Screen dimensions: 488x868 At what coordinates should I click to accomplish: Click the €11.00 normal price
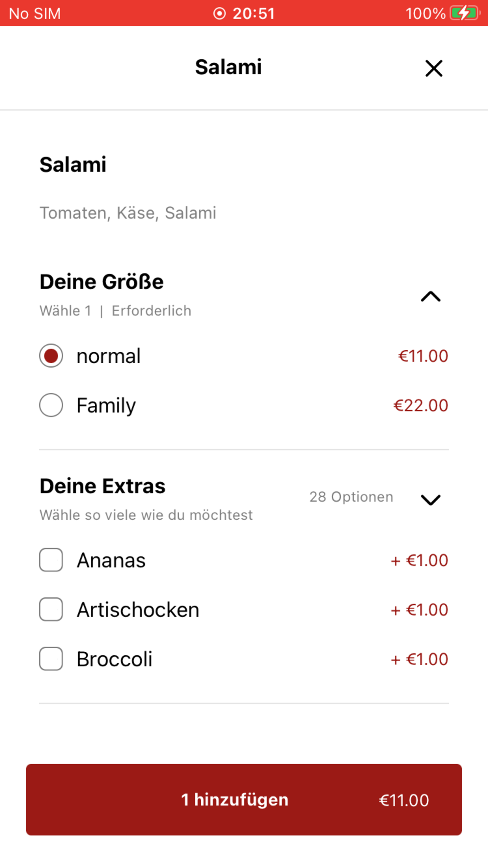tap(423, 356)
